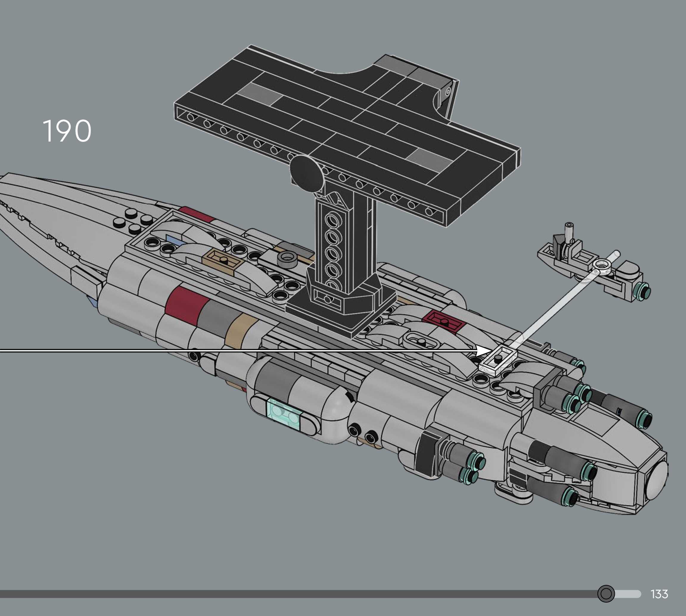Click the page number 133
686x616 pixels.
[x=659, y=594]
